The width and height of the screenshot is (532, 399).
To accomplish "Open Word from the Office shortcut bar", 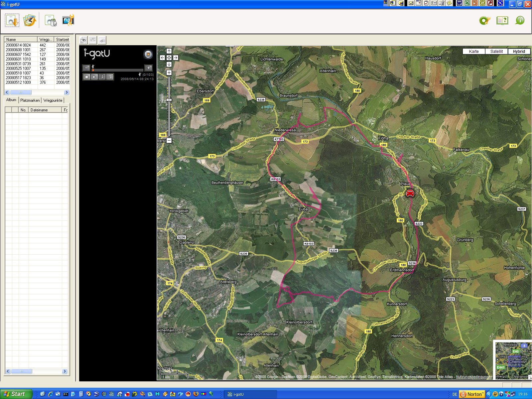I will [460, 3].
